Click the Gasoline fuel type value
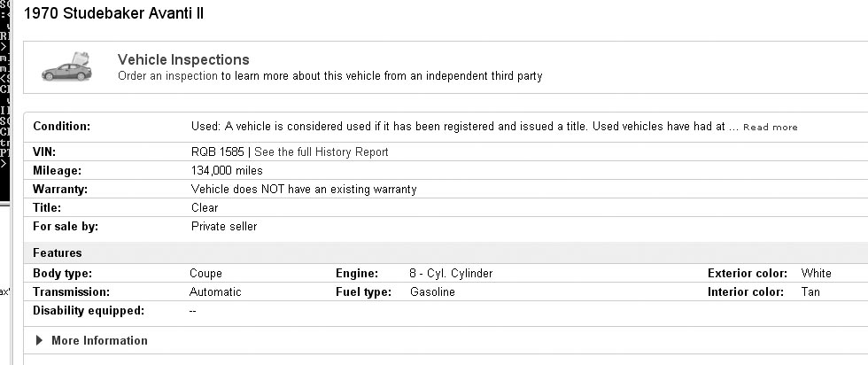Screen dimensions: 868x365 click(x=432, y=291)
